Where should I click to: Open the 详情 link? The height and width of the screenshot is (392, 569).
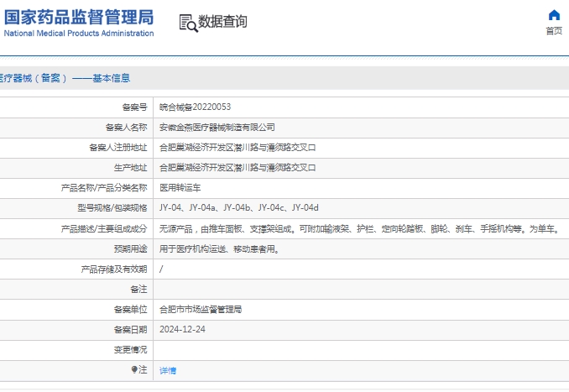tap(168, 370)
